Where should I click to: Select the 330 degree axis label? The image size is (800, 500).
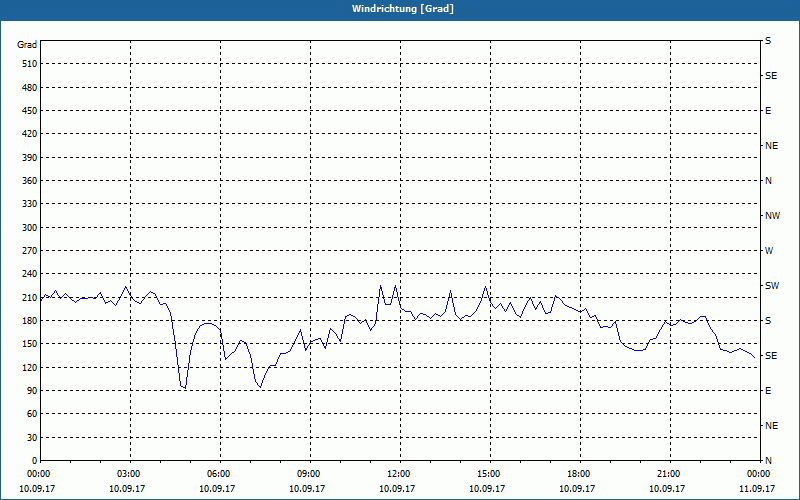point(30,204)
